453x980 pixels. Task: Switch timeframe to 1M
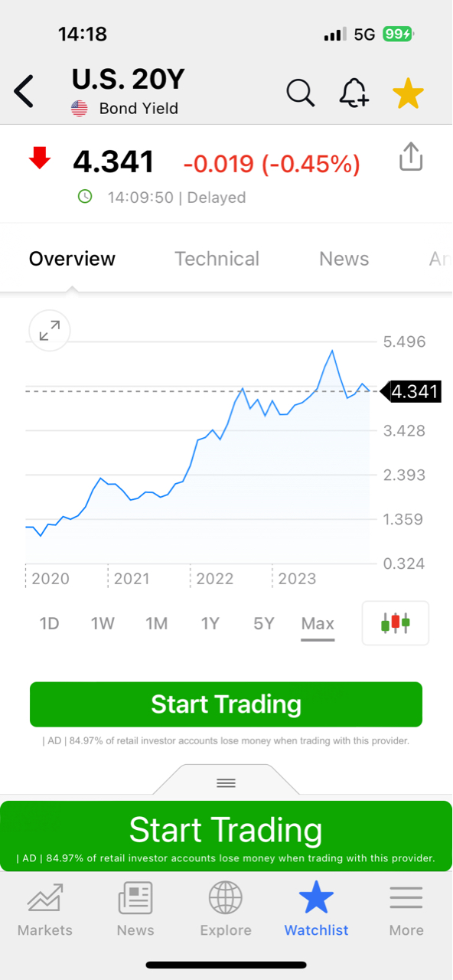click(x=157, y=623)
